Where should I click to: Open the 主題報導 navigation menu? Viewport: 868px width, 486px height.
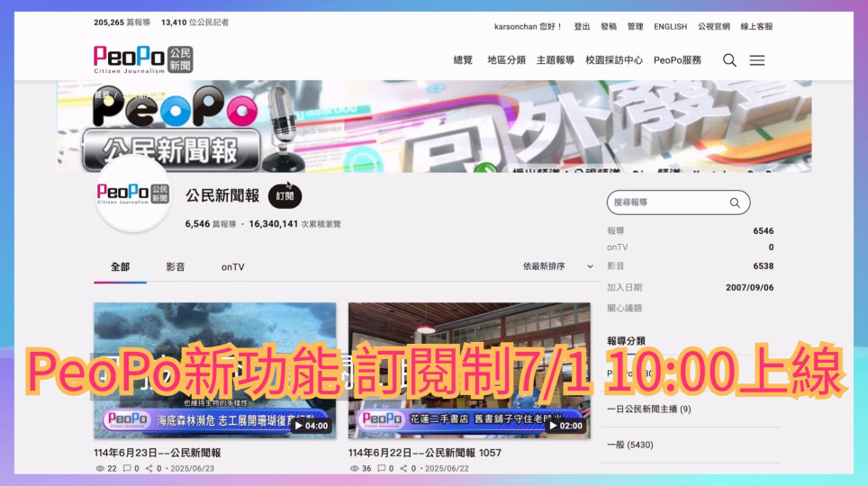[556, 60]
